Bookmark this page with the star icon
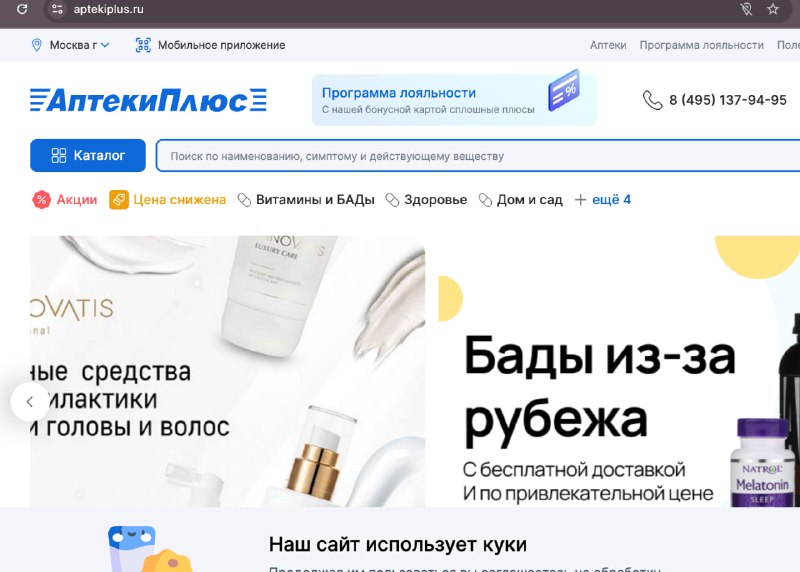This screenshot has width=800, height=572. (772, 9)
